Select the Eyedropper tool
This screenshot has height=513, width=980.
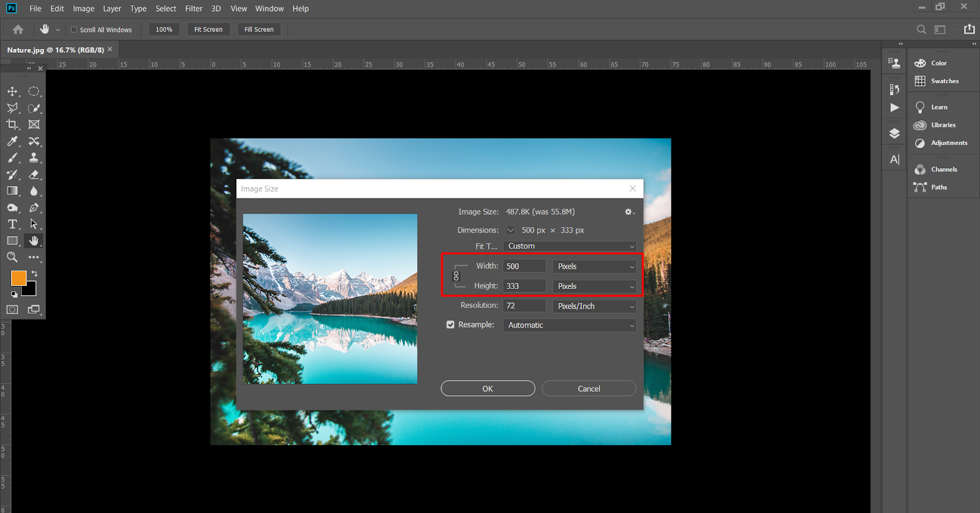pyautogui.click(x=12, y=141)
